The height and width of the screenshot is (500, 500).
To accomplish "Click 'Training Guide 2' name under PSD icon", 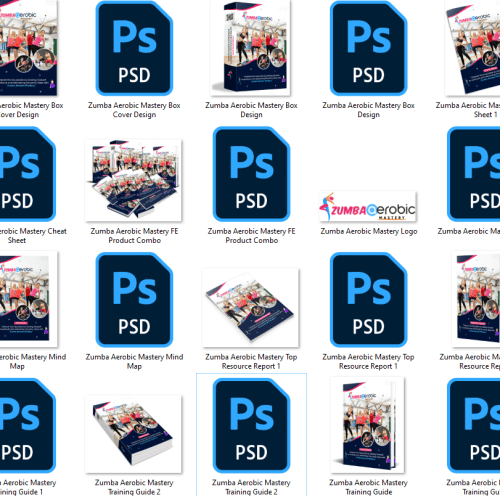I will [x=251, y=487].
